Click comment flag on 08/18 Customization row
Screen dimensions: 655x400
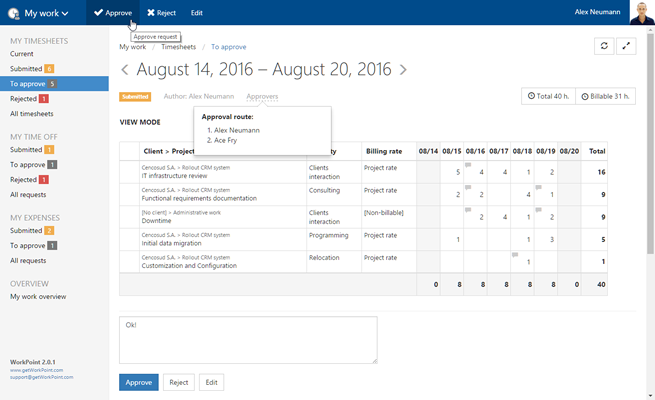515,255
